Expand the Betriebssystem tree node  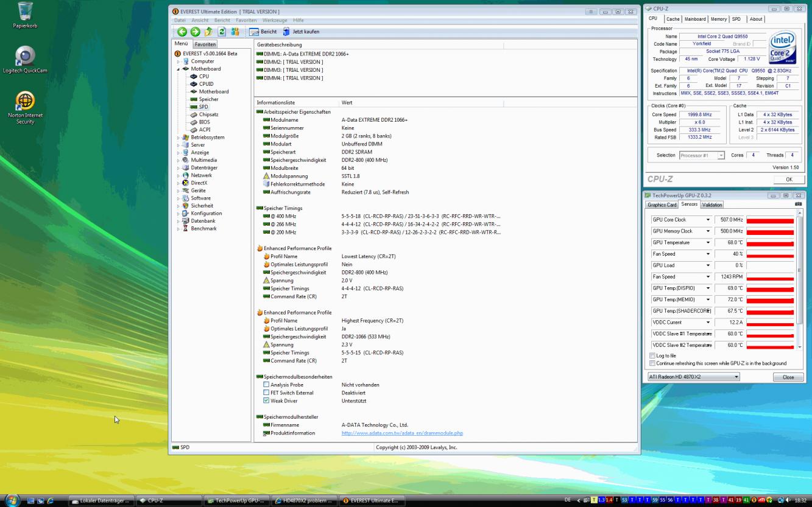tap(178, 138)
